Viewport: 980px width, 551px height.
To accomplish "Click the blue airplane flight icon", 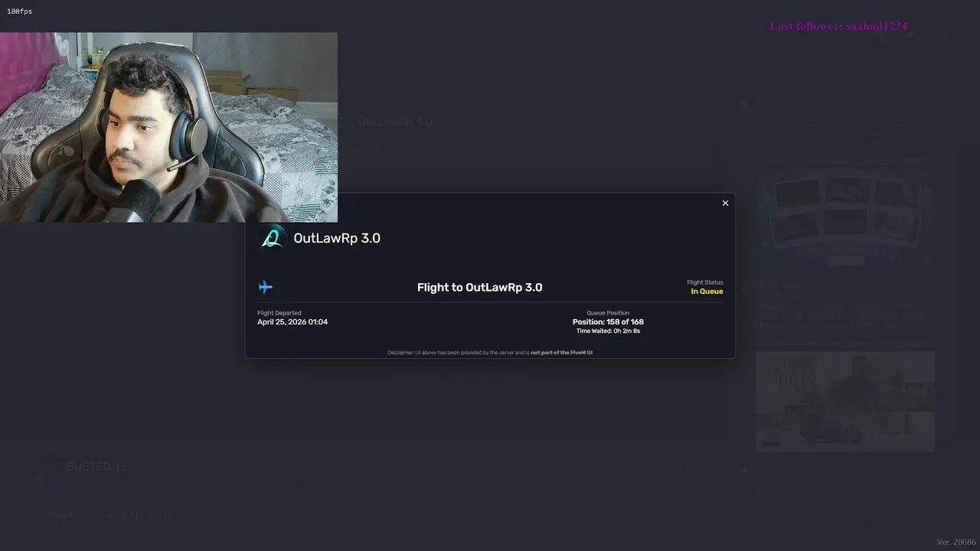I will (x=265, y=287).
